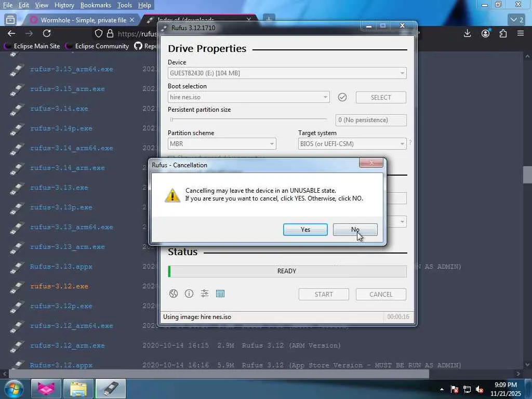Select the Rufus USB taskbar icon
The width and height of the screenshot is (532, 399).
[x=111, y=389]
